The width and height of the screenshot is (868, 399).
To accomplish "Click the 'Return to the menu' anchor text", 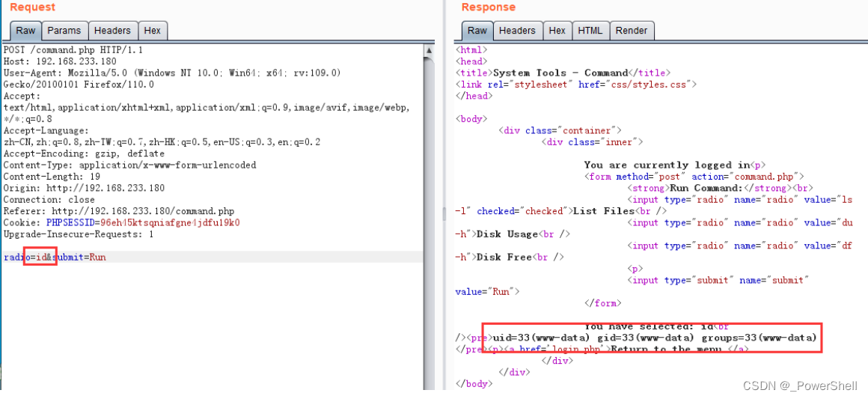I will click(667, 349).
